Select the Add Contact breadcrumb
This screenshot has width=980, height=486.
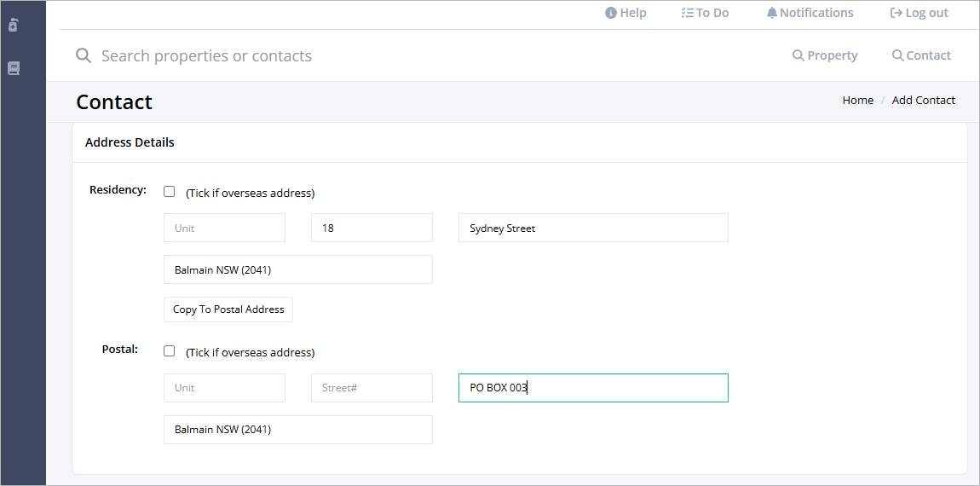coord(923,100)
